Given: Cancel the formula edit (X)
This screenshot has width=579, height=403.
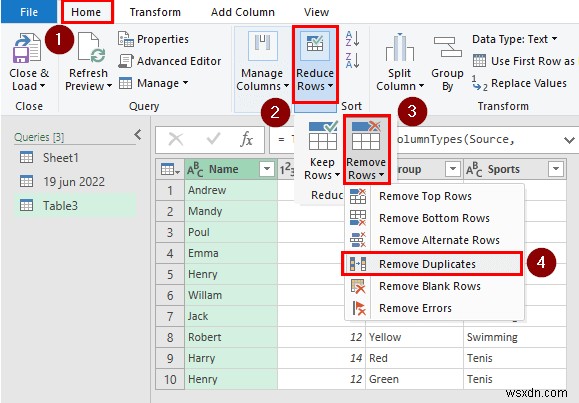Looking at the screenshot, I should pyautogui.click(x=175, y=140).
